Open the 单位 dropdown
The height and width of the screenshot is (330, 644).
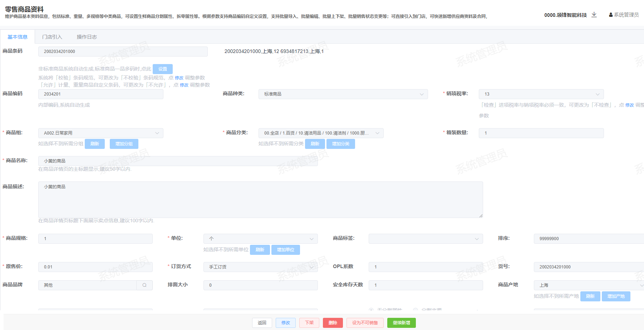click(x=261, y=239)
